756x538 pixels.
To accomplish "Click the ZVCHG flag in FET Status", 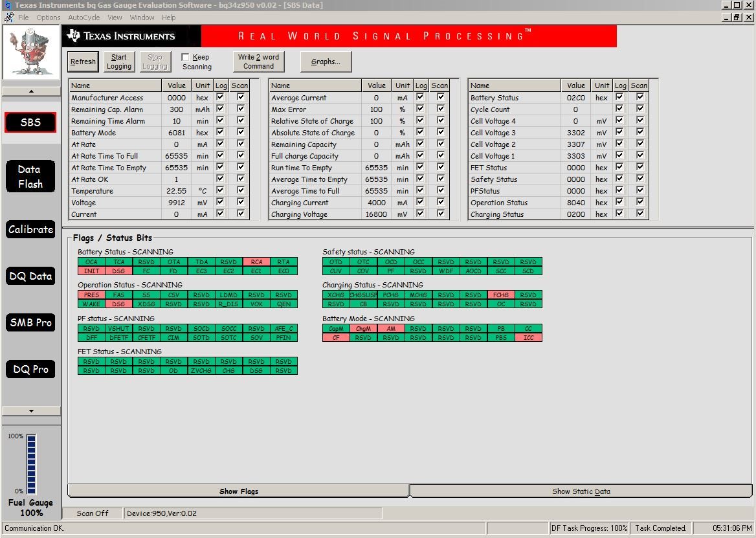I will [x=201, y=371].
